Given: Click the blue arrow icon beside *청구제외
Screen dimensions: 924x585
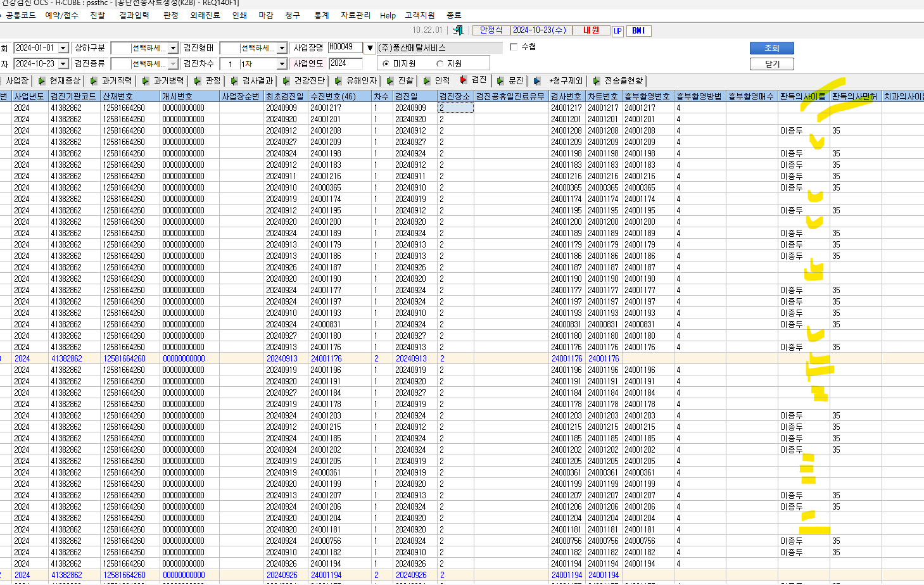Looking at the screenshot, I should point(537,81).
